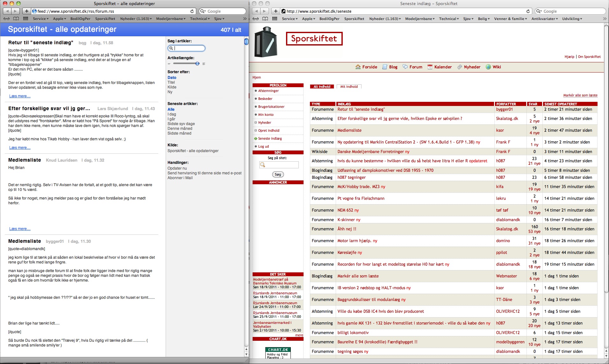
Task: Open Udvikling bookmarks dropdown
Action: point(572,19)
